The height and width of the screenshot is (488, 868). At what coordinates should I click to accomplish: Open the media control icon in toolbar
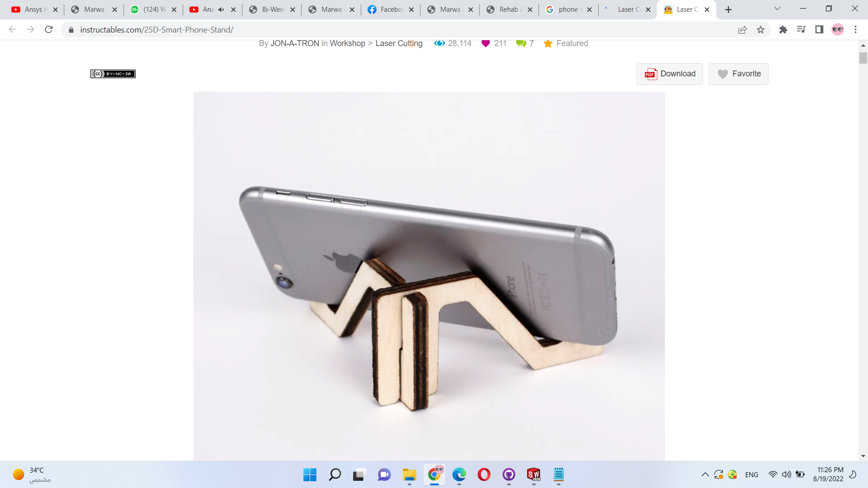(x=801, y=30)
